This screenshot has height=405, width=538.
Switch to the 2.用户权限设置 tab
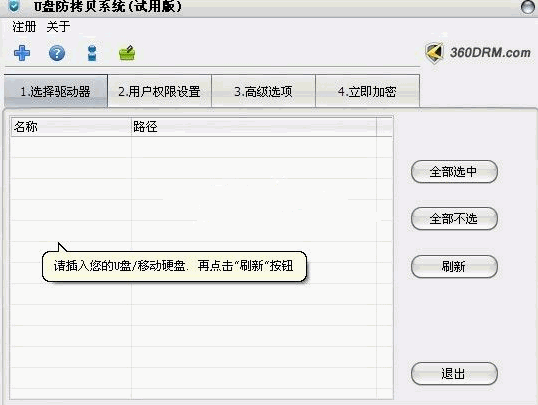click(160, 91)
